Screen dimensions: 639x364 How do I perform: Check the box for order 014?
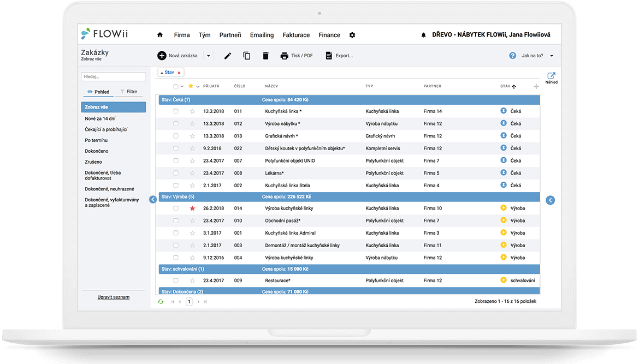[176, 208]
